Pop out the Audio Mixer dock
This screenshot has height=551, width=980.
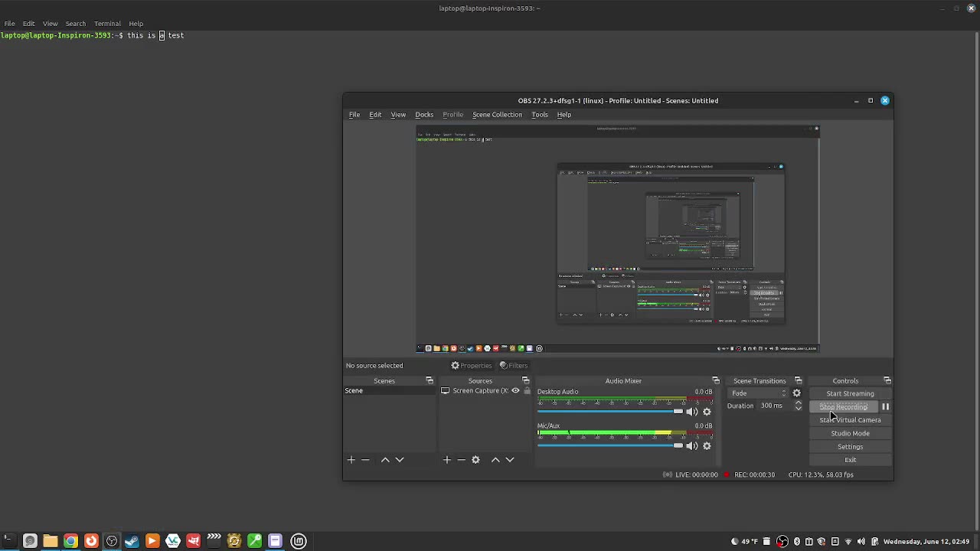[x=716, y=381]
